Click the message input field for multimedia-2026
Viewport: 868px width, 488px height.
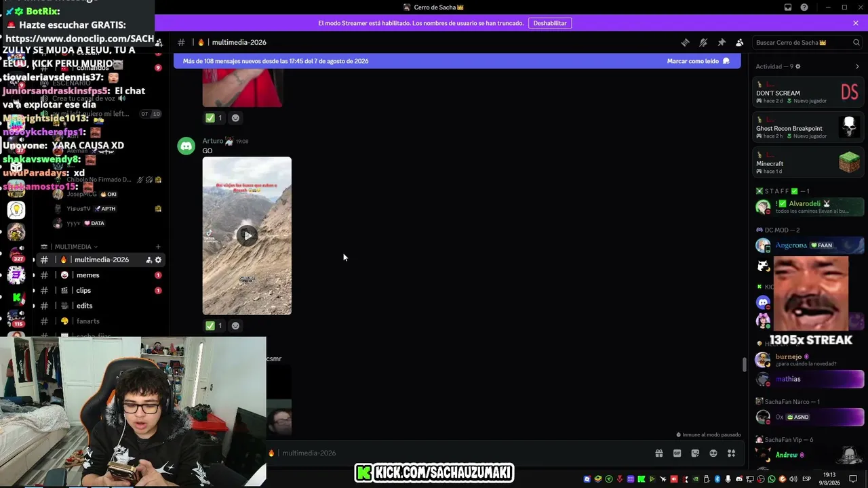point(461,453)
